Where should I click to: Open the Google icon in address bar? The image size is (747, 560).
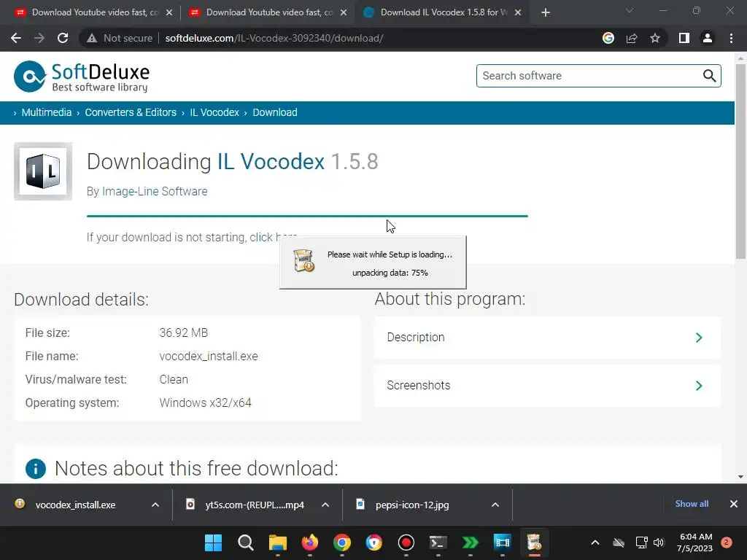608,38
